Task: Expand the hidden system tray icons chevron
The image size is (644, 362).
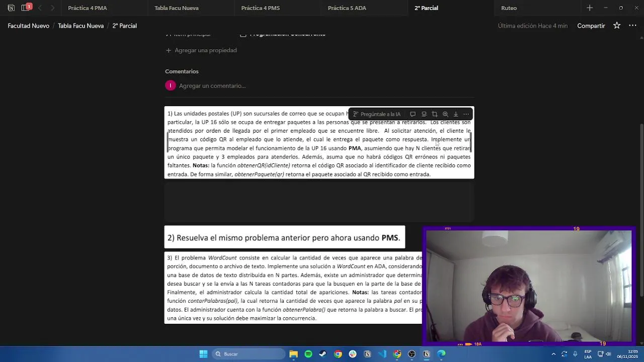Action: tap(553, 354)
